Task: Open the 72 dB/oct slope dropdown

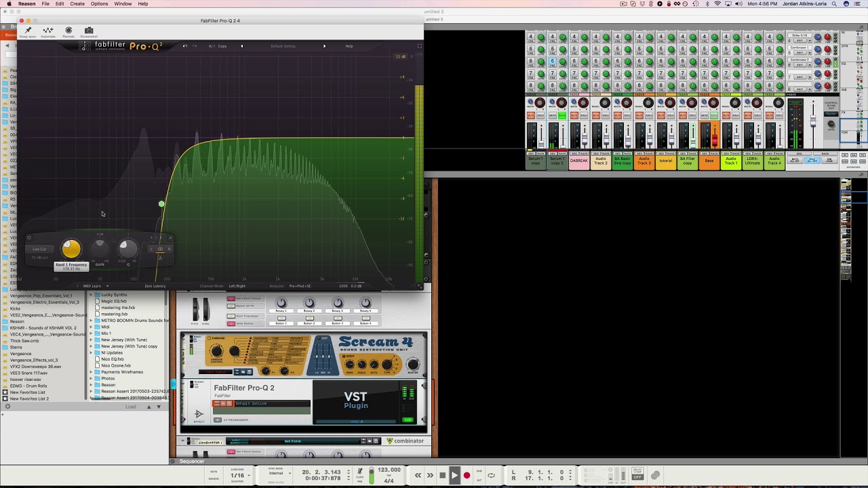Action: [x=41, y=258]
